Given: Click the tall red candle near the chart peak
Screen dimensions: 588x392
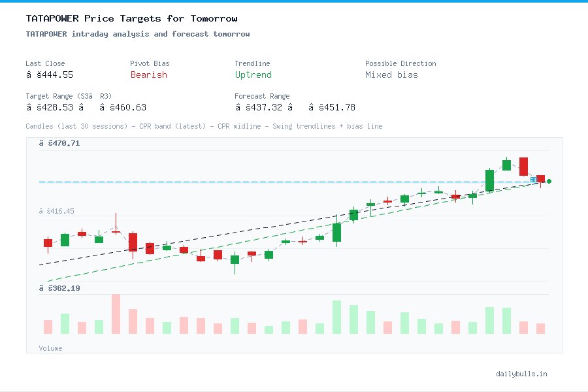Looking at the screenshot, I should point(523,167).
